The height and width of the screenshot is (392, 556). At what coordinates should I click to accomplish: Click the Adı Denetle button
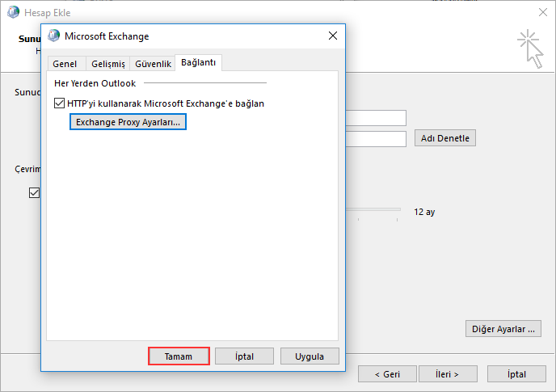(x=445, y=138)
